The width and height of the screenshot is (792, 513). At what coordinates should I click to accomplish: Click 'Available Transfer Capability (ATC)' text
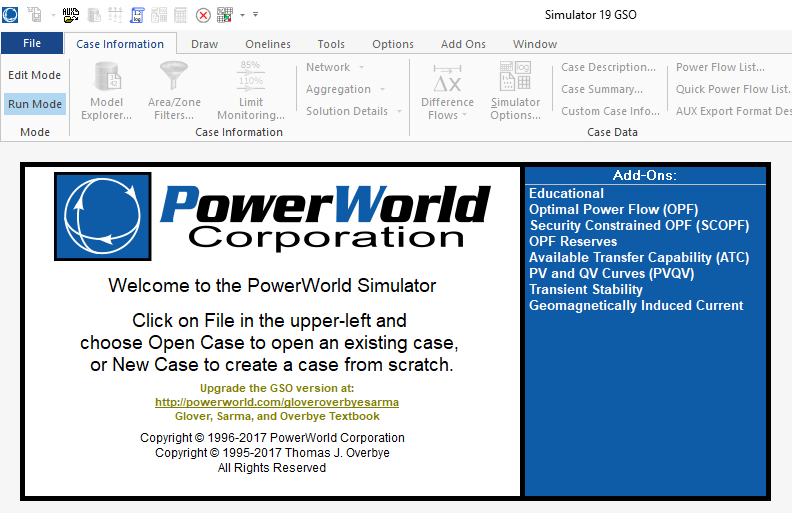639,258
